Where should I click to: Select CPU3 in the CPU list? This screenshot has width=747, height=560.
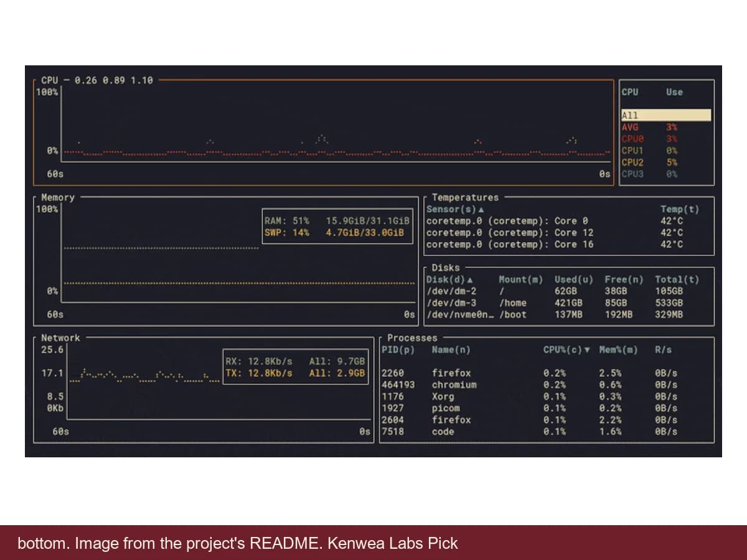665,174
